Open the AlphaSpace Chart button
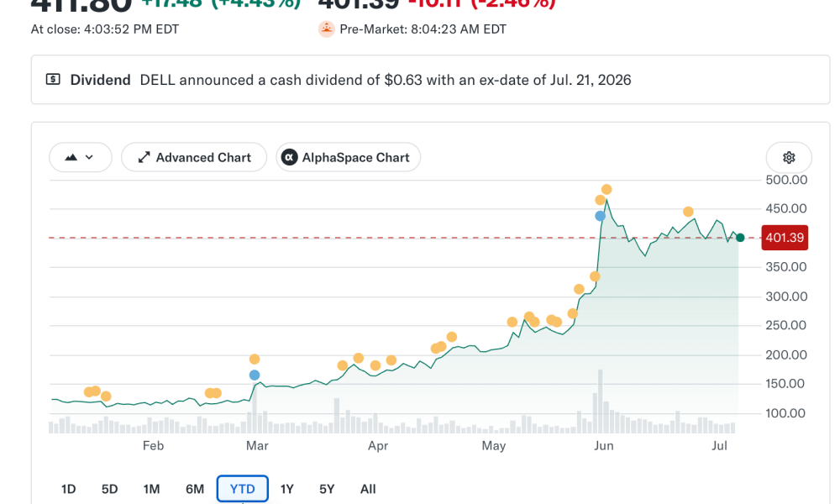The height and width of the screenshot is (504, 840). (349, 157)
